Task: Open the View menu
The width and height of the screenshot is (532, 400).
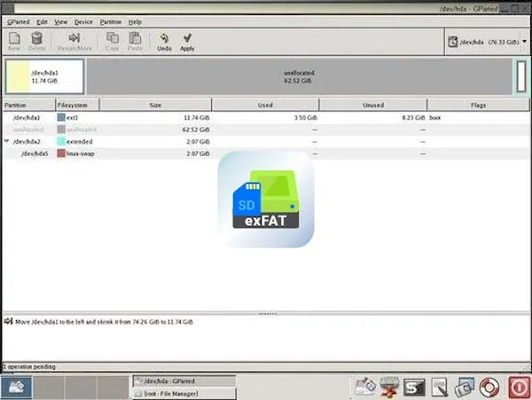Action: pyautogui.click(x=60, y=22)
